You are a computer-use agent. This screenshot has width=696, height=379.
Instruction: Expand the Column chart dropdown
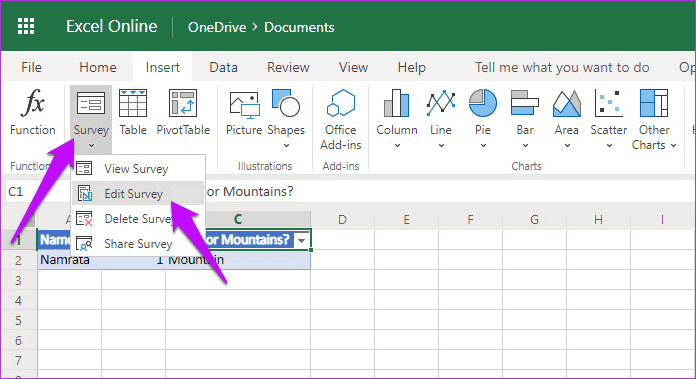pos(397,146)
